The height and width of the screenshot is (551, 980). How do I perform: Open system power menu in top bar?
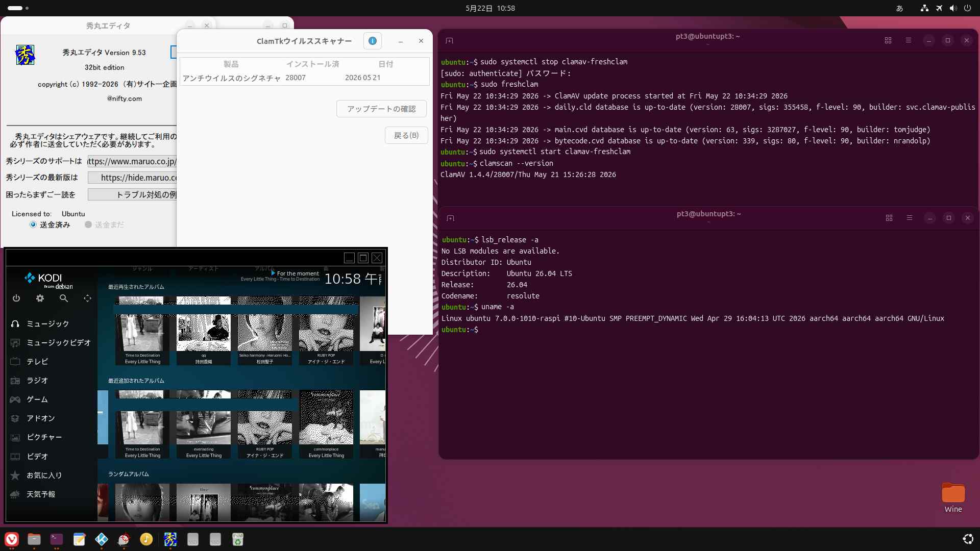pos(967,8)
